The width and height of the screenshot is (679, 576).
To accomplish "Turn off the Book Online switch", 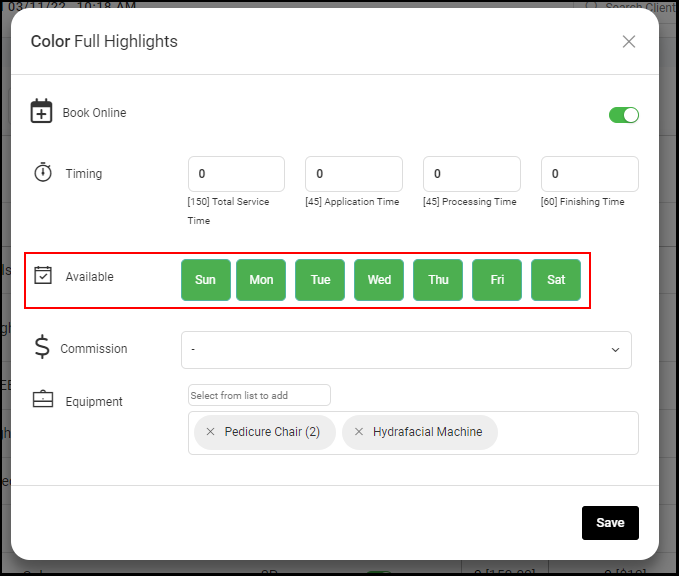I will (624, 115).
